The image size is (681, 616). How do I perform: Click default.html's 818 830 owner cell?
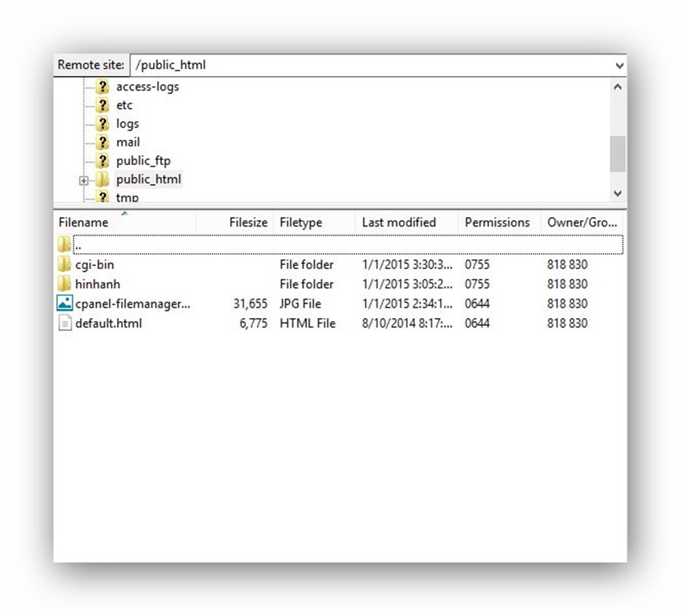pyautogui.click(x=567, y=324)
